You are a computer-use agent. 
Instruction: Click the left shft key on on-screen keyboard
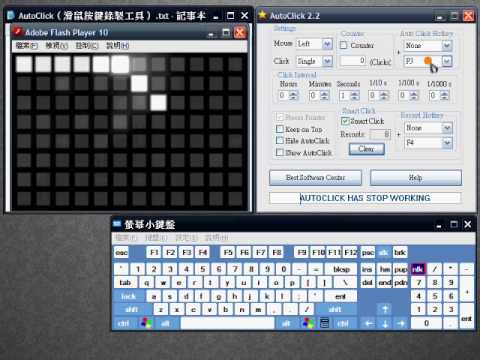click(132, 310)
